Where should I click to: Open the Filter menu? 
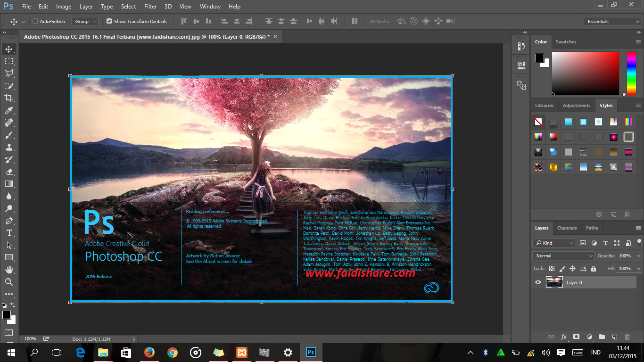coord(150,7)
